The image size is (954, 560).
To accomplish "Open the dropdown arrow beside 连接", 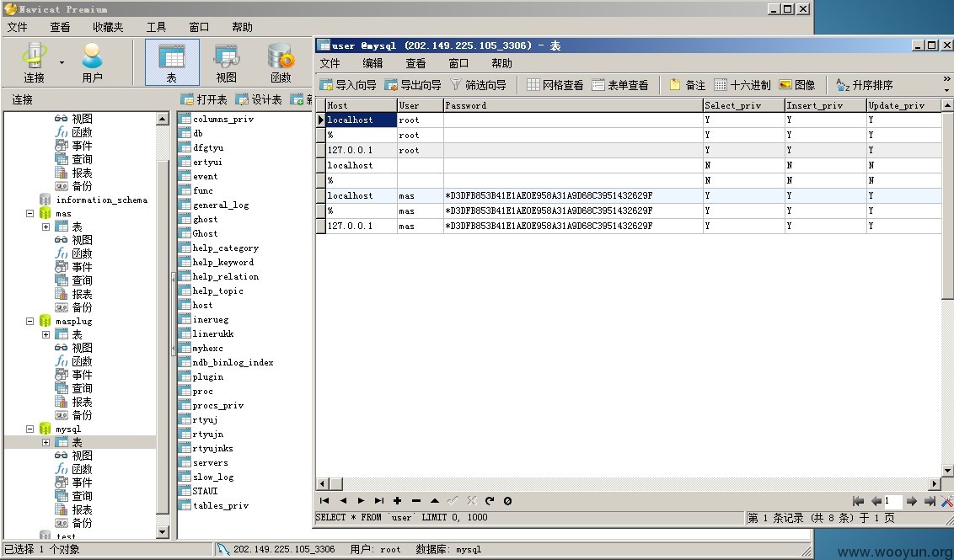I will pyautogui.click(x=62, y=62).
